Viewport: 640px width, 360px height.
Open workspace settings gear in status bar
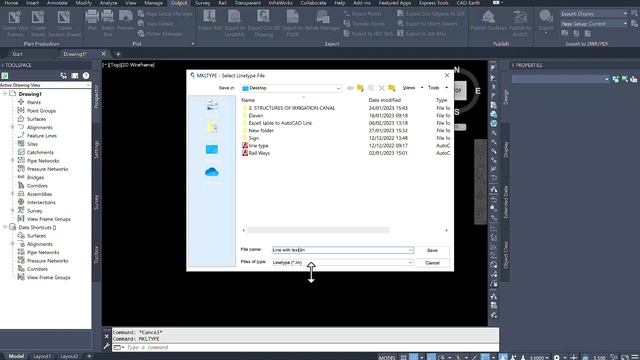[556, 357]
